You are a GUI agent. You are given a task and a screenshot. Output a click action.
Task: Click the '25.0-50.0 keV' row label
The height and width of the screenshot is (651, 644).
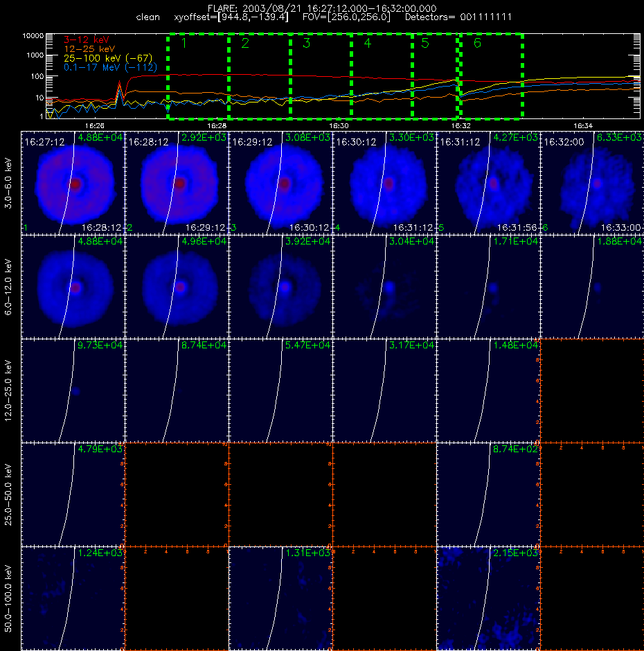click(8, 494)
